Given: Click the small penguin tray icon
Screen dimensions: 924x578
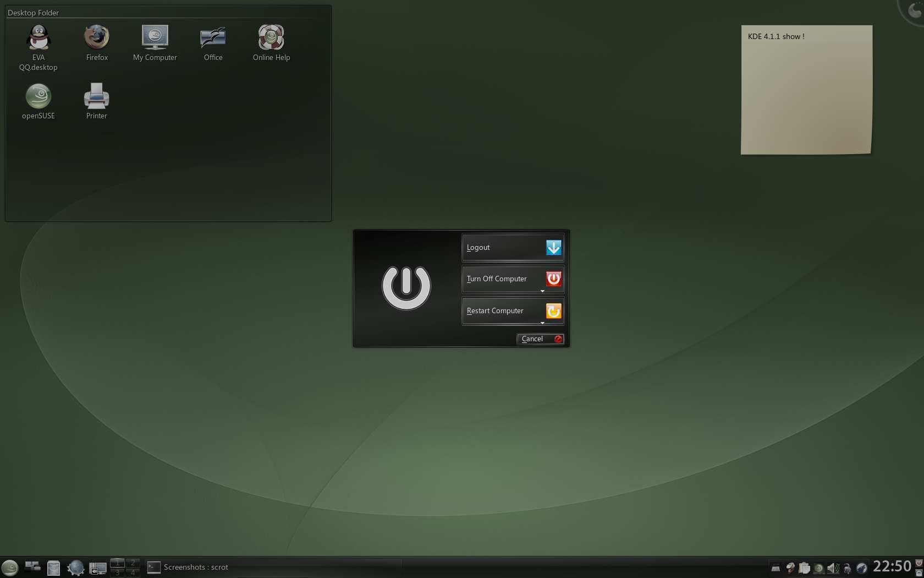Looking at the screenshot, I should (x=848, y=569).
